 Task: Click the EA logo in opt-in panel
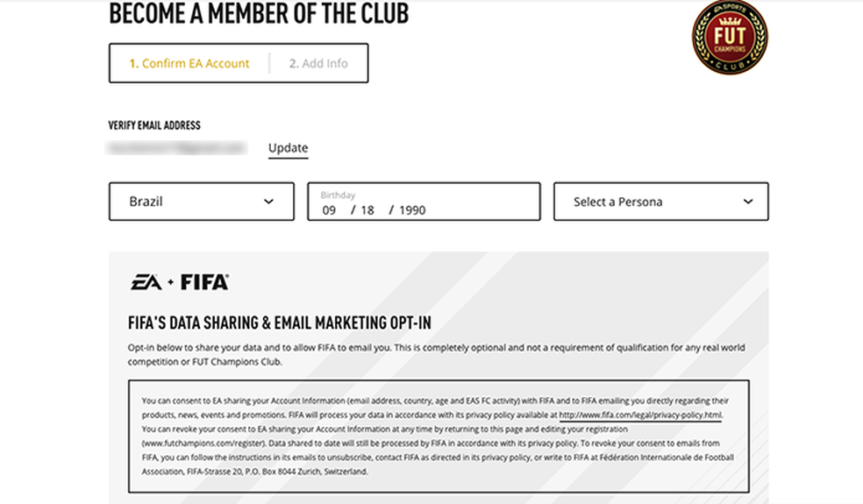coord(146,282)
